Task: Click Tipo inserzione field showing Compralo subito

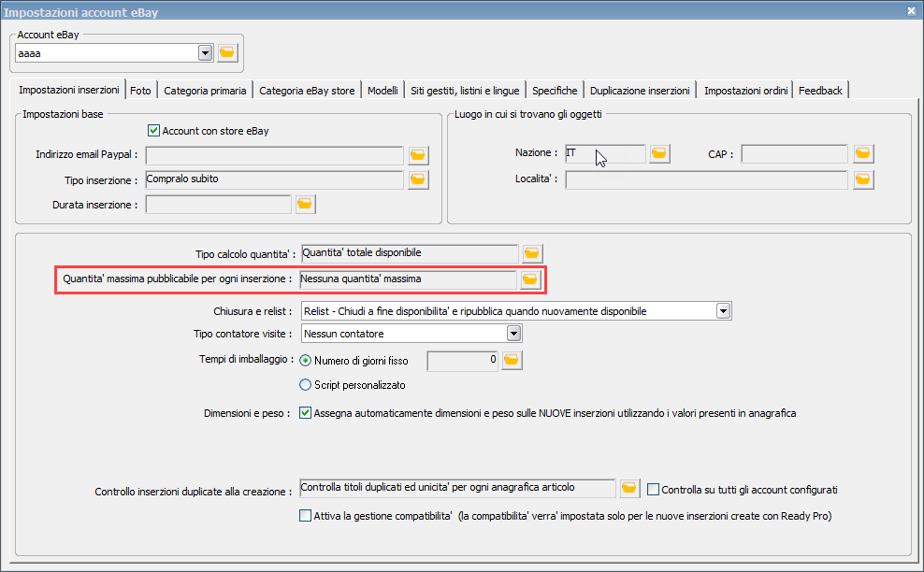Action: tap(275, 179)
